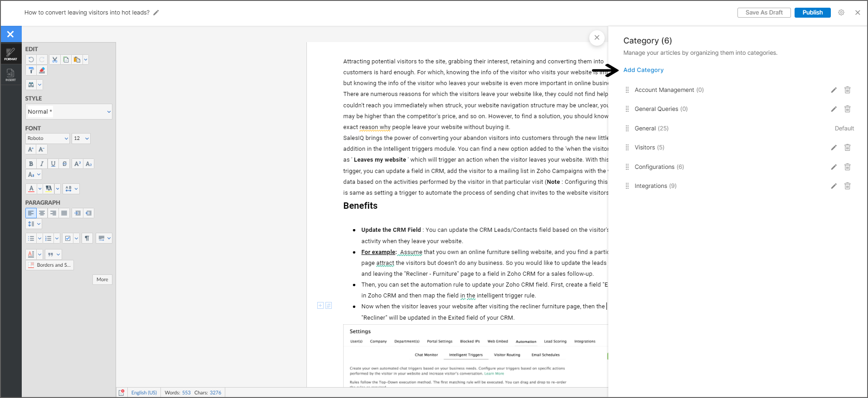
Task: Open the Roboto font family dropdown
Action: pos(47,139)
